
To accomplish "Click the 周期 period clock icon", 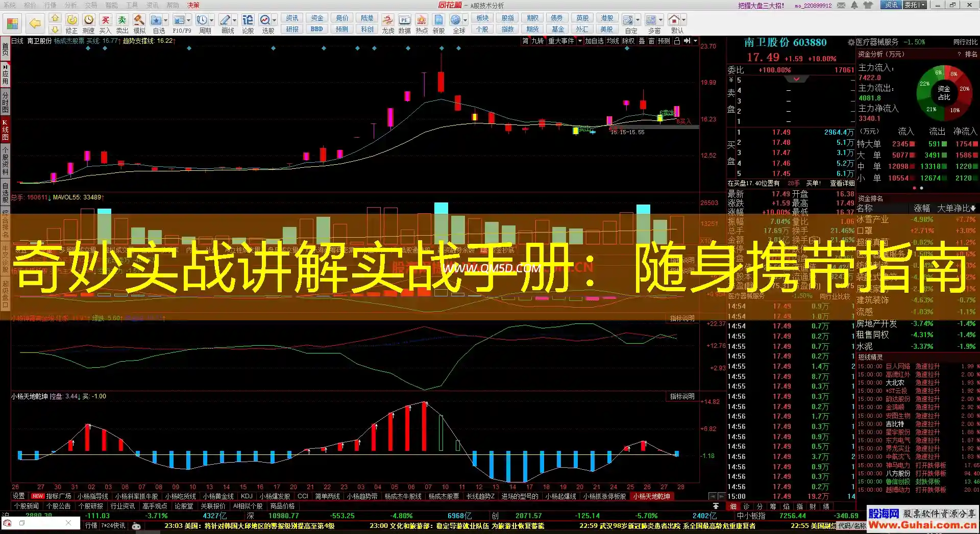I will pyautogui.click(x=202, y=20).
